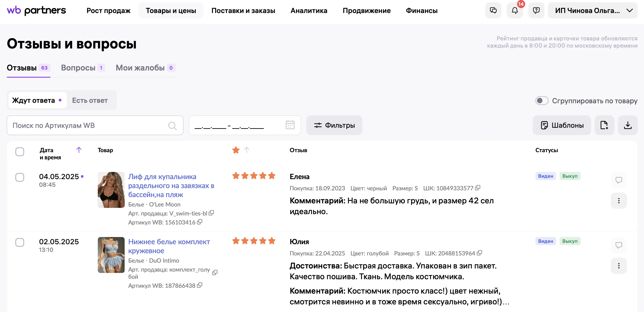Open the Фильтры button
The image size is (644, 312).
334,125
